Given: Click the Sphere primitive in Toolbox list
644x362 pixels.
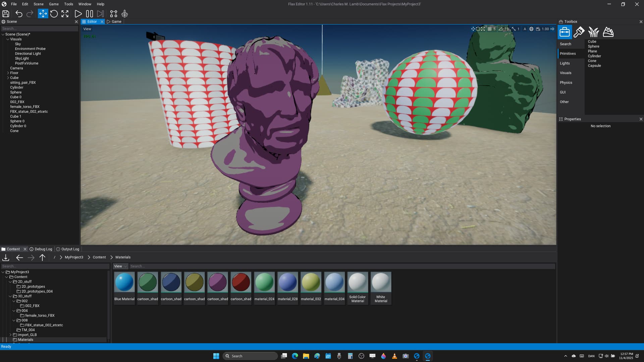Looking at the screenshot, I should point(593,47).
